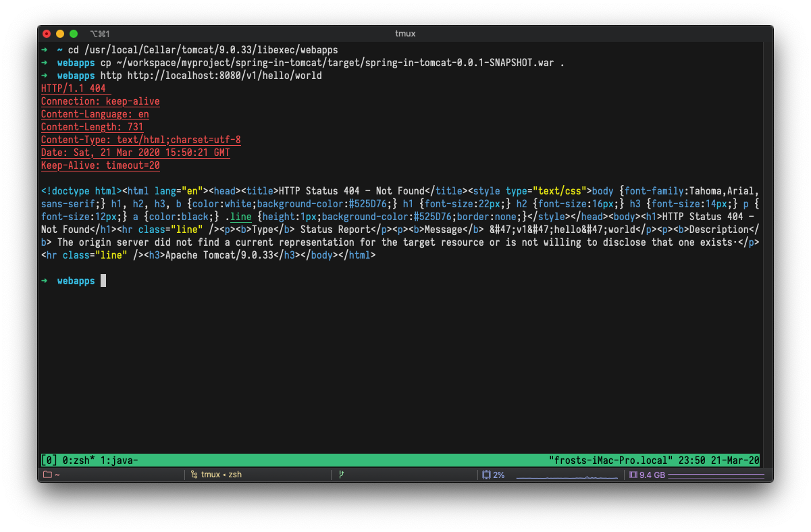Click "Apache Tomcat/9.0.33" in the output

point(219,255)
